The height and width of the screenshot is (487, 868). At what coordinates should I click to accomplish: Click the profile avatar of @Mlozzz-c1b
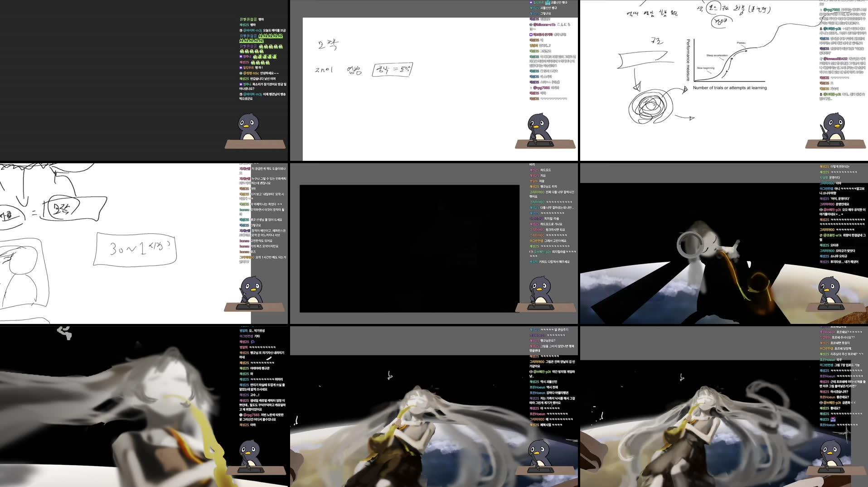(x=530, y=25)
